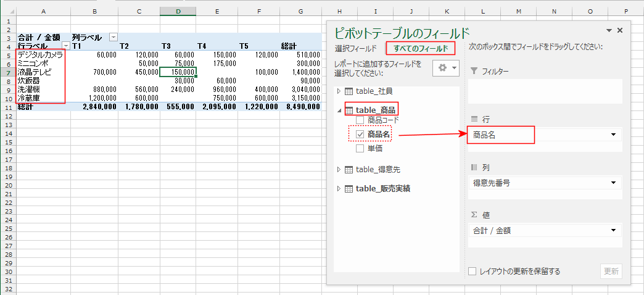The height and width of the screenshot is (295, 644).
Task: Select the T1 column label cell
Action: tap(94, 46)
